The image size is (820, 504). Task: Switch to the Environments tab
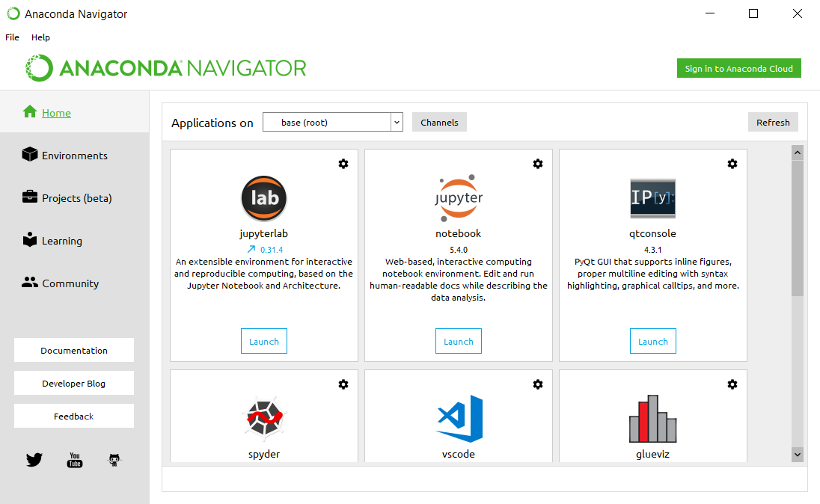click(75, 156)
